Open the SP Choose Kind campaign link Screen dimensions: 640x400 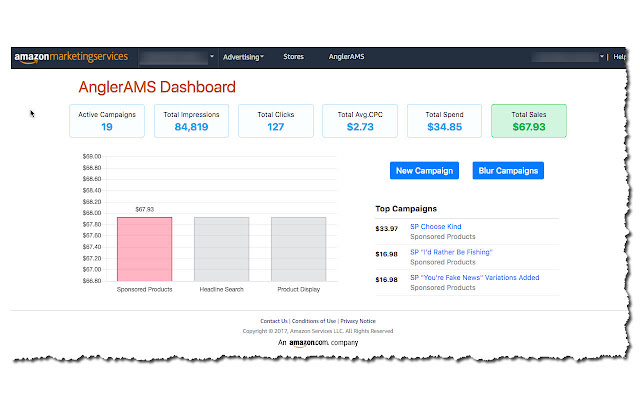436,227
